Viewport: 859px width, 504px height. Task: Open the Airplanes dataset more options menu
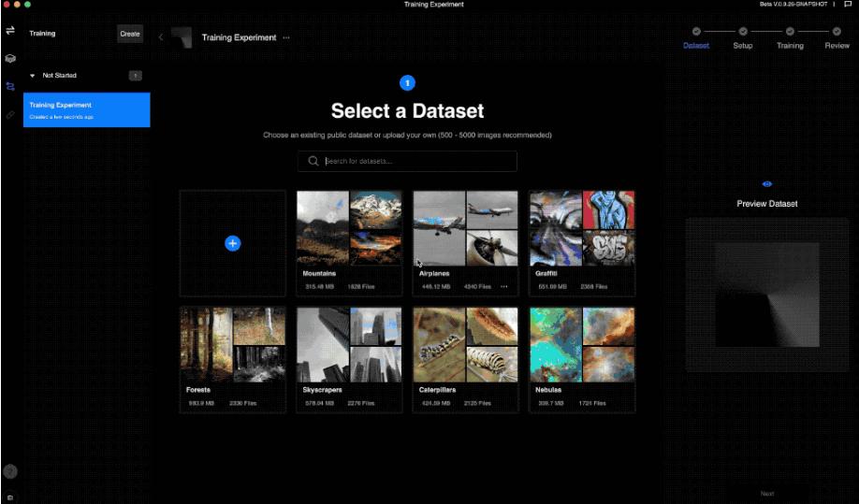click(x=504, y=286)
